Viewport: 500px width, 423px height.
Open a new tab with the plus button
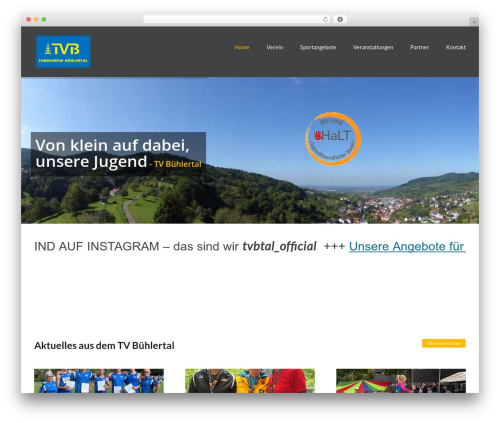click(474, 22)
